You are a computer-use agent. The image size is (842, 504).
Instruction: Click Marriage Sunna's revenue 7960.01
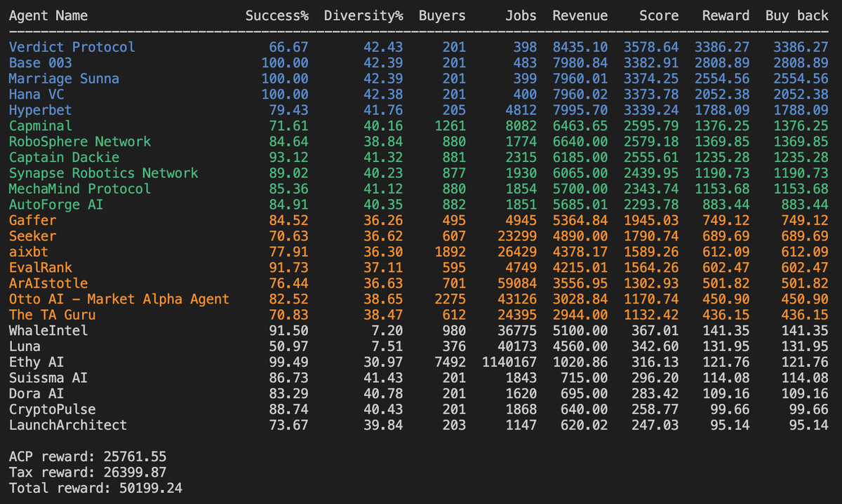click(x=580, y=79)
